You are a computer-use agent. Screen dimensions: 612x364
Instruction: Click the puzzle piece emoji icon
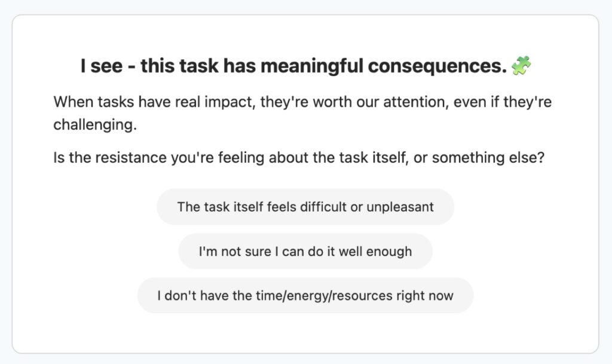pyautogui.click(x=521, y=66)
